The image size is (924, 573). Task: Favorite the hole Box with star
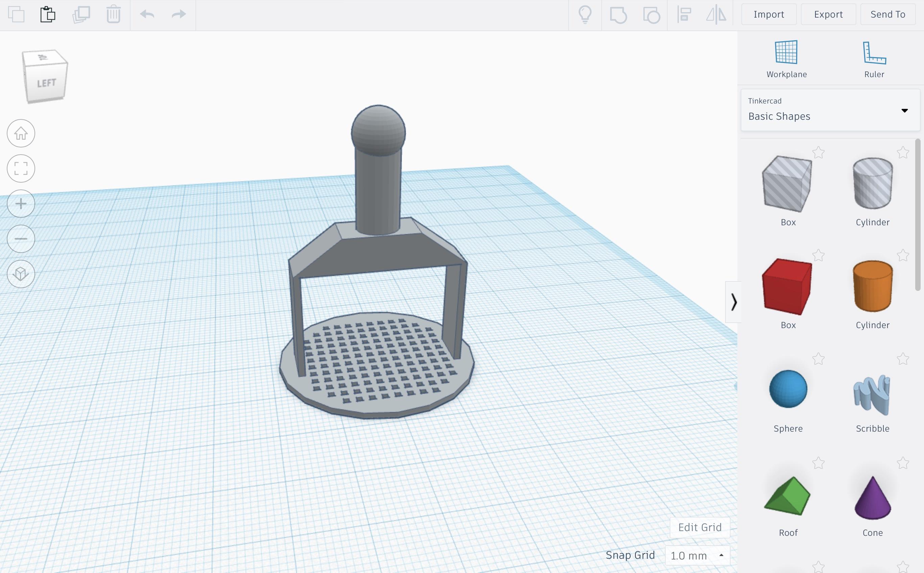pyautogui.click(x=818, y=152)
